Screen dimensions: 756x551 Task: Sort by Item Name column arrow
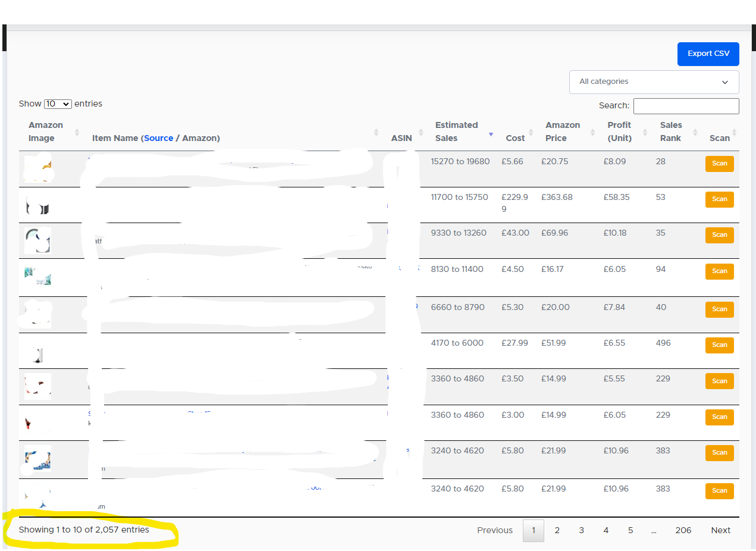click(x=376, y=133)
